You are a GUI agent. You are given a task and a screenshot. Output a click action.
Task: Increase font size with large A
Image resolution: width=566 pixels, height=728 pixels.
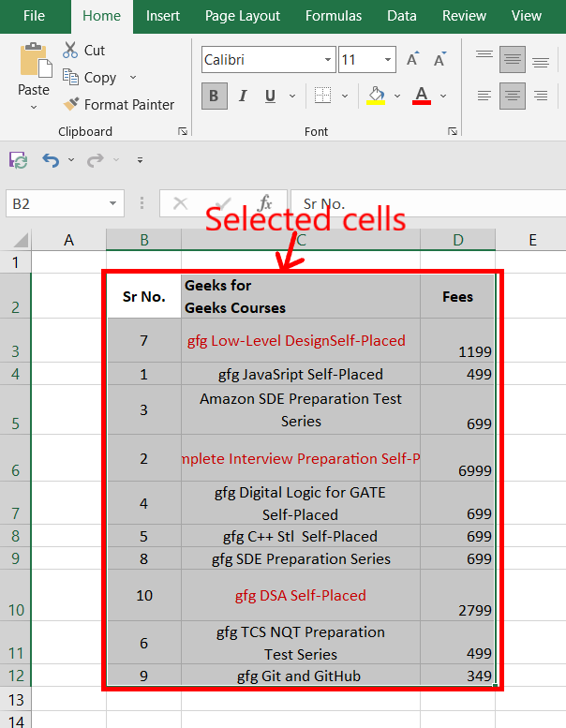(412, 59)
